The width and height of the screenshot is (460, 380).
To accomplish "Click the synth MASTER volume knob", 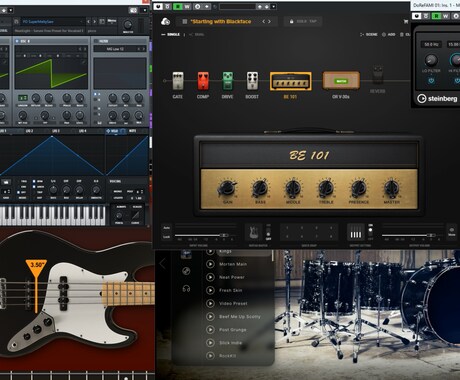I will pyautogui.click(x=128, y=24).
